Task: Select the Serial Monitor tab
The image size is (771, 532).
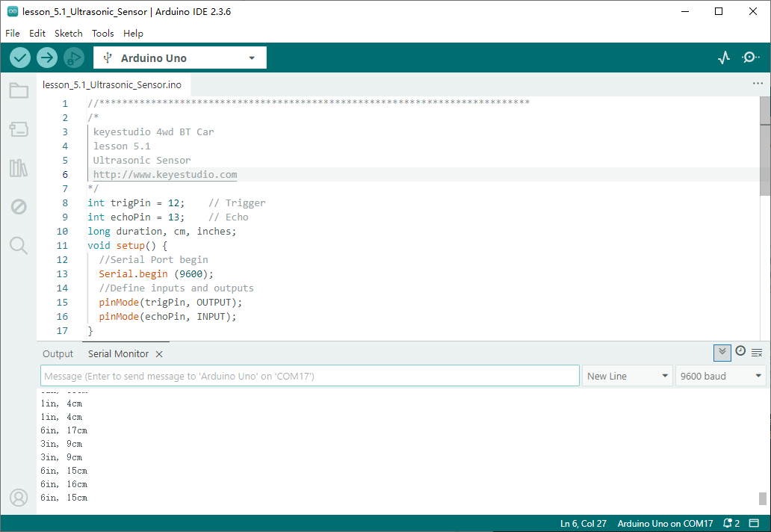Action: click(x=118, y=354)
